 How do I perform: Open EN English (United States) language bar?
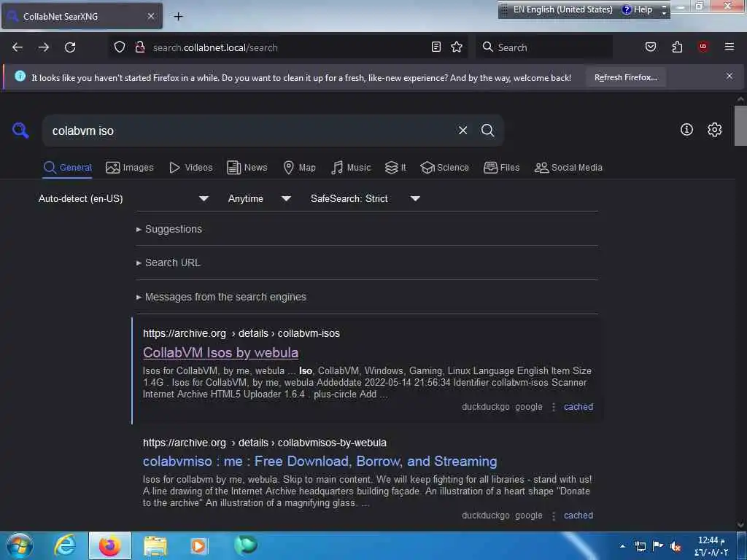pyautogui.click(x=562, y=9)
